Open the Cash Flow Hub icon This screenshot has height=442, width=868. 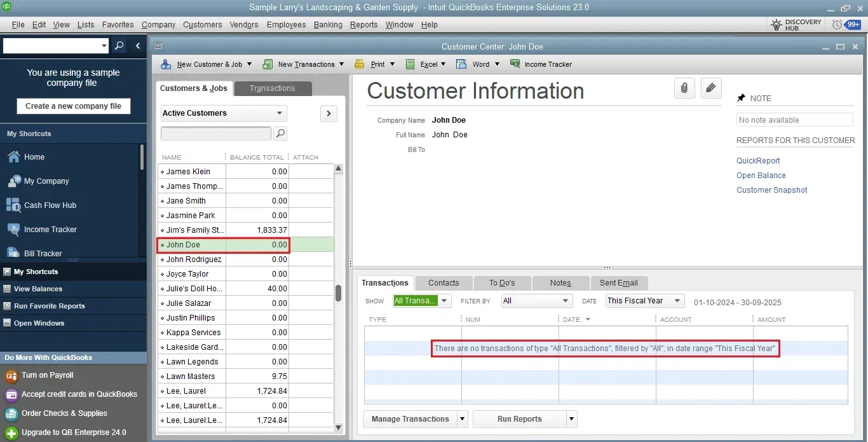pyautogui.click(x=13, y=205)
